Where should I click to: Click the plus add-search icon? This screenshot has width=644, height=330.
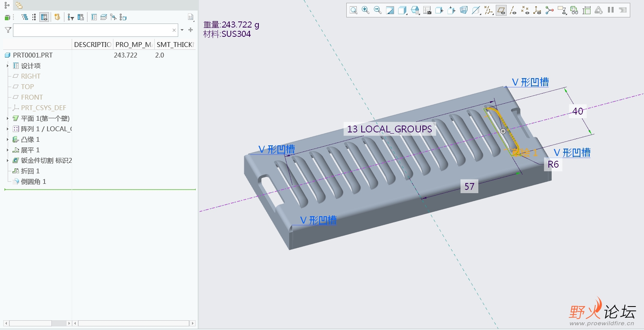pyautogui.click(x=190, y=30)
